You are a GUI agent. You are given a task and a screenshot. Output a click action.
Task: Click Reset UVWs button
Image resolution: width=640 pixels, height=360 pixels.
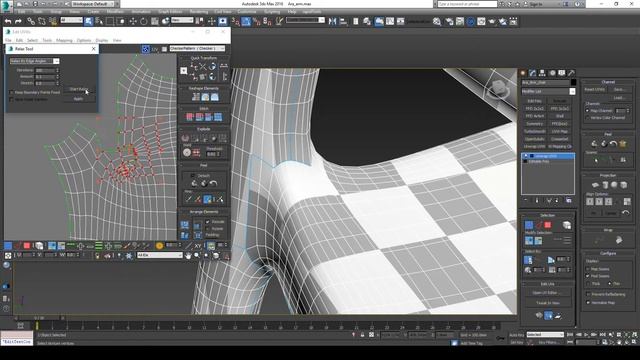tap(595, 89)
